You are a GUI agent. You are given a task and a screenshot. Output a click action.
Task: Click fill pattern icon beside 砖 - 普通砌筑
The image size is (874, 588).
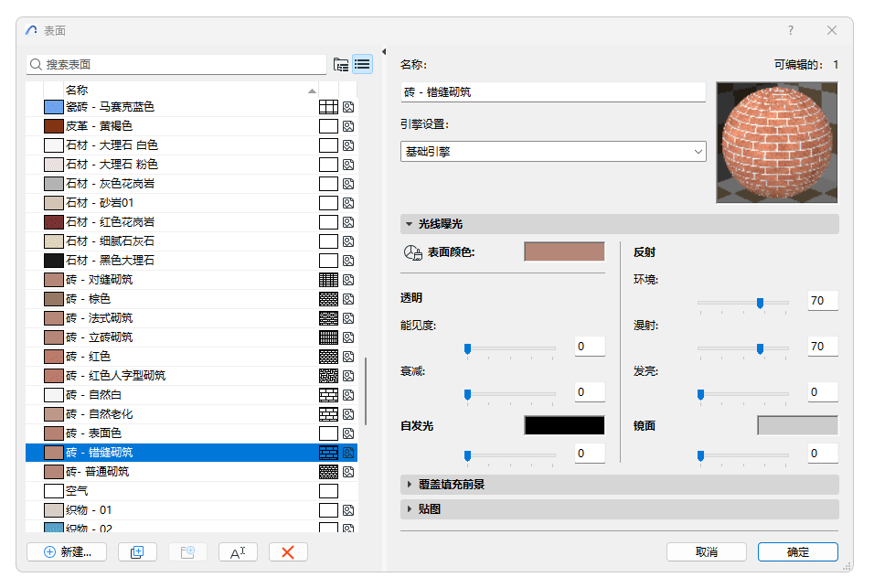329,471
